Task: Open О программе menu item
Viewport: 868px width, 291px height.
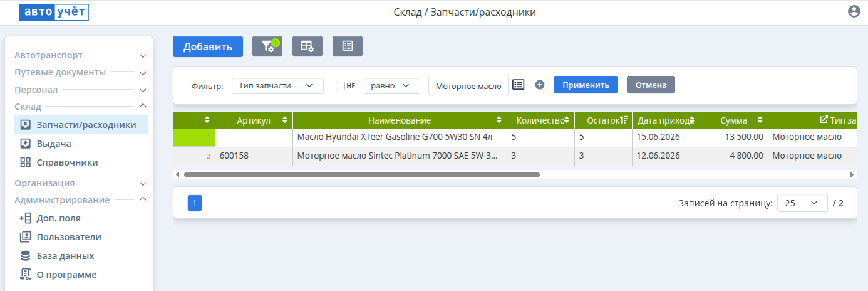Action: pyautogui.click(x=81, y=275)
